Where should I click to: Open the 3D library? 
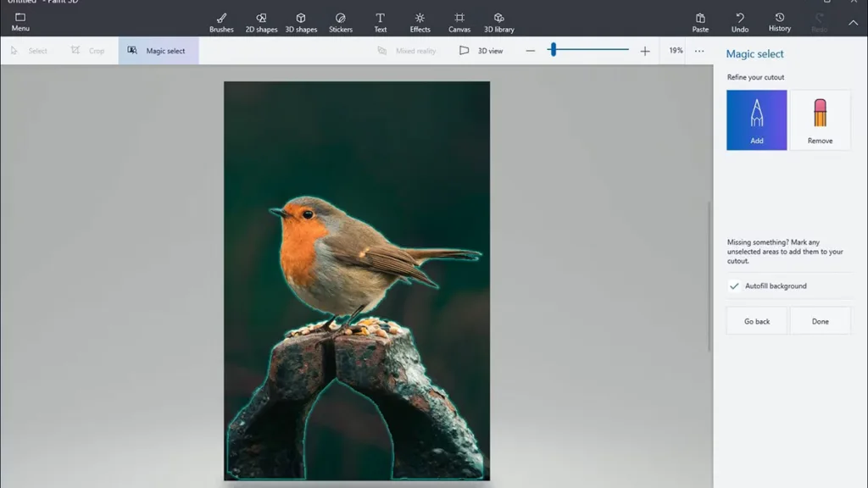tap(498, 23)
